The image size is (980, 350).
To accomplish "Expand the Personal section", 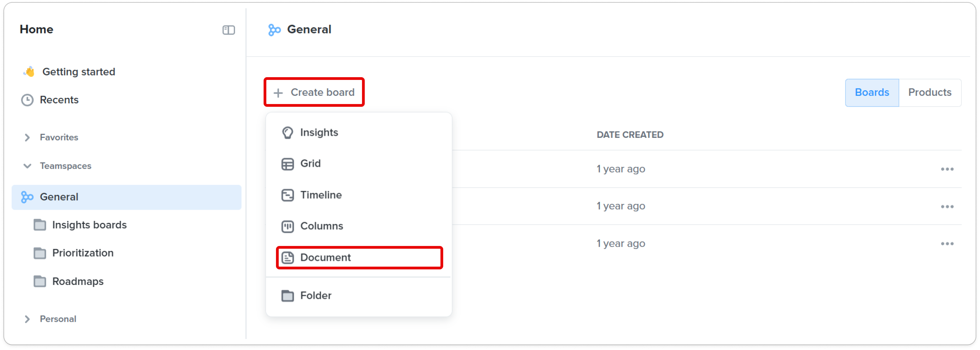I will (27, 319).
